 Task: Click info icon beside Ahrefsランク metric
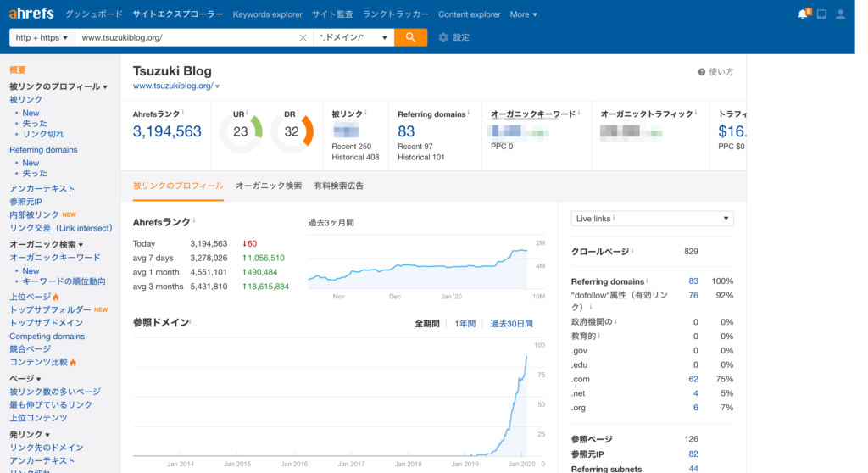pyautogui.click(x=183, y=113)
